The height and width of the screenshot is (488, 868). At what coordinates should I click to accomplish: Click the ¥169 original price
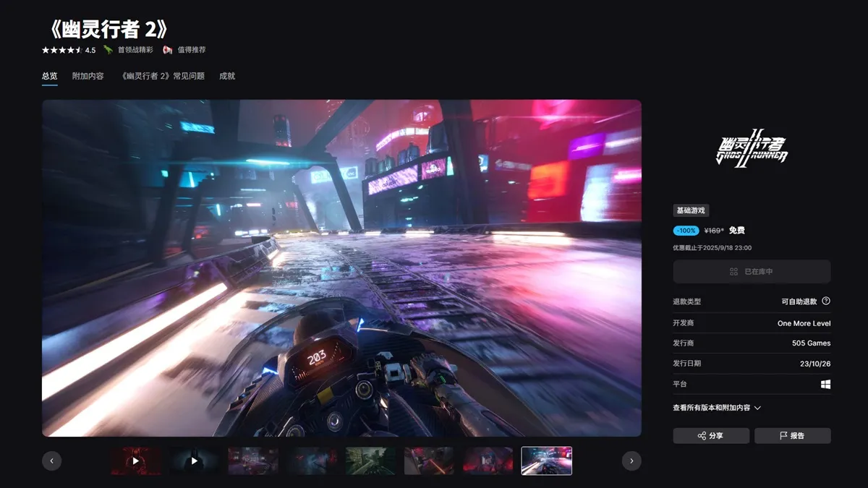(x=714, y=231)
